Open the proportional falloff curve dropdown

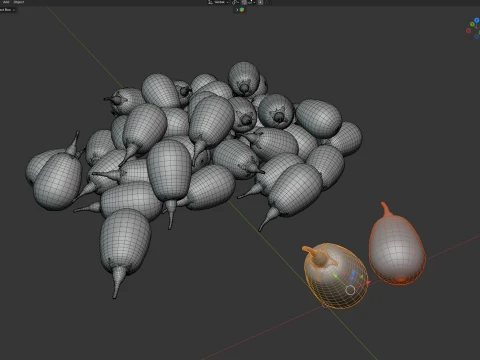[267, 2]
